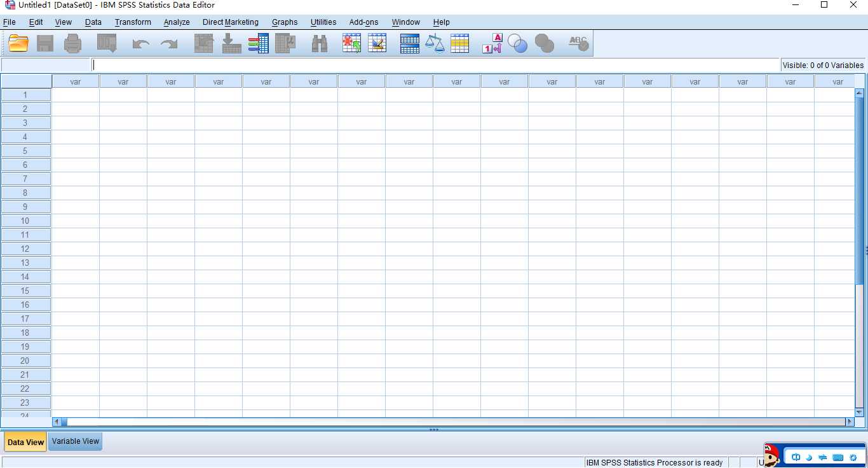Open the Window menu
This screenshot has width=868, height=468.
point(406,22)
